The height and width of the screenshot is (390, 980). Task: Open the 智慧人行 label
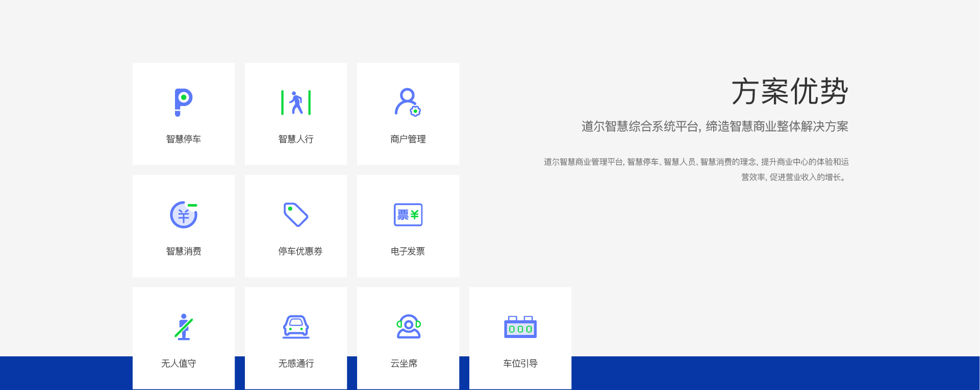pos(296,139)
